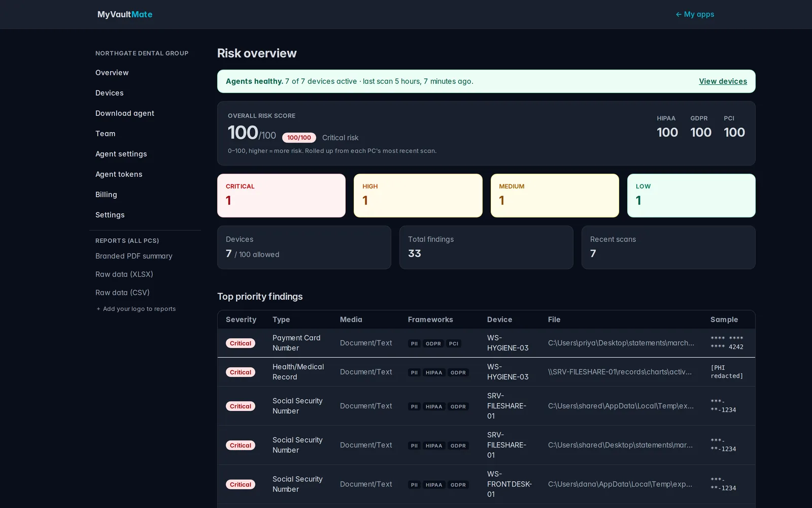Click WS-HYGIENE-03 in Payment Card row

[x=508, y=343]
